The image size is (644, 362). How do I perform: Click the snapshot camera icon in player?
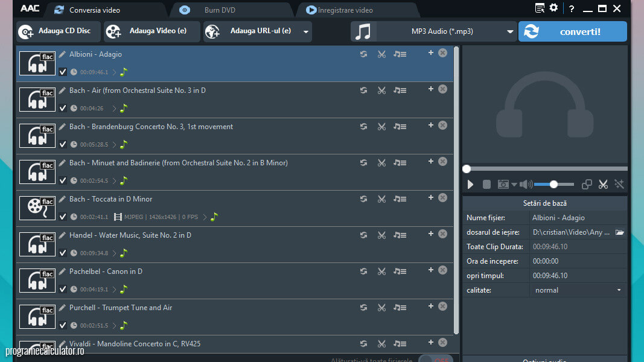[x=503, y=185]
